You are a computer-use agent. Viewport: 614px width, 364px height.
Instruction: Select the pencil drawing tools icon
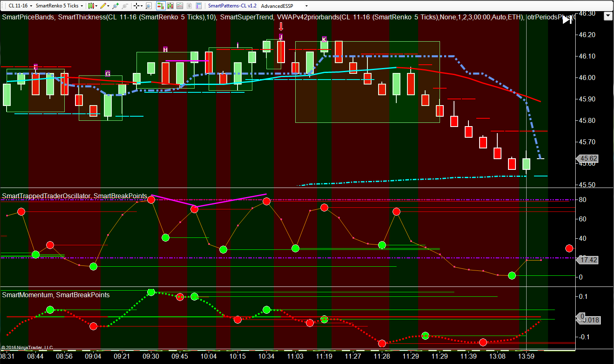(103, 6)
